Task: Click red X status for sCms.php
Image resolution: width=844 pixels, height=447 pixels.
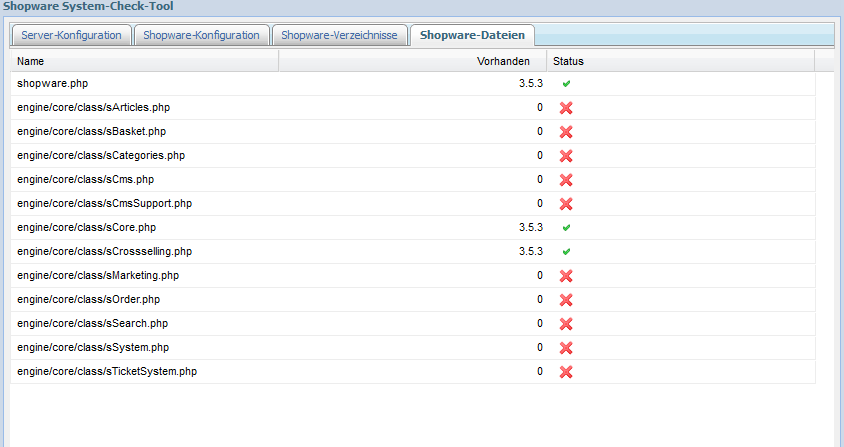Action: tap(566, 180)
